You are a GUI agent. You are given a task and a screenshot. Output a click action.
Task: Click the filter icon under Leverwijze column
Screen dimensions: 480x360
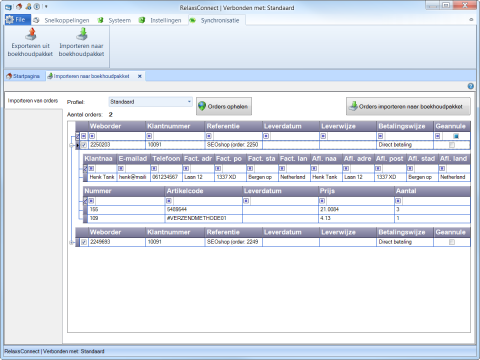323,136
